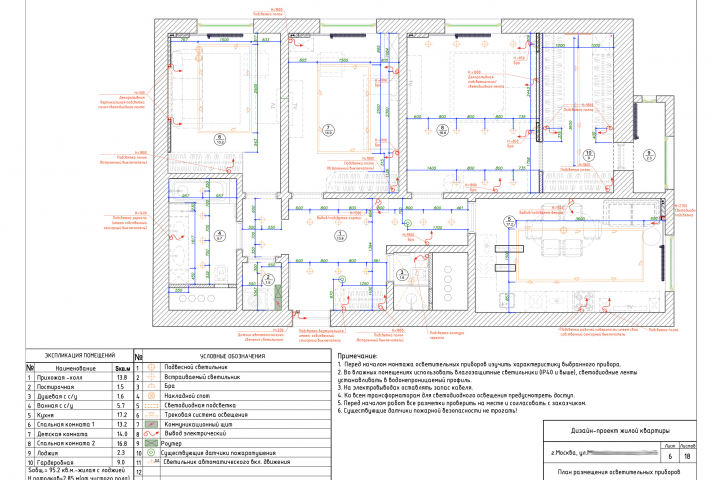Click the recessed light symbol in legend row 2
The width and height of the screenshot is (720, 480).
pyautogui.click(x=152, y=377)
